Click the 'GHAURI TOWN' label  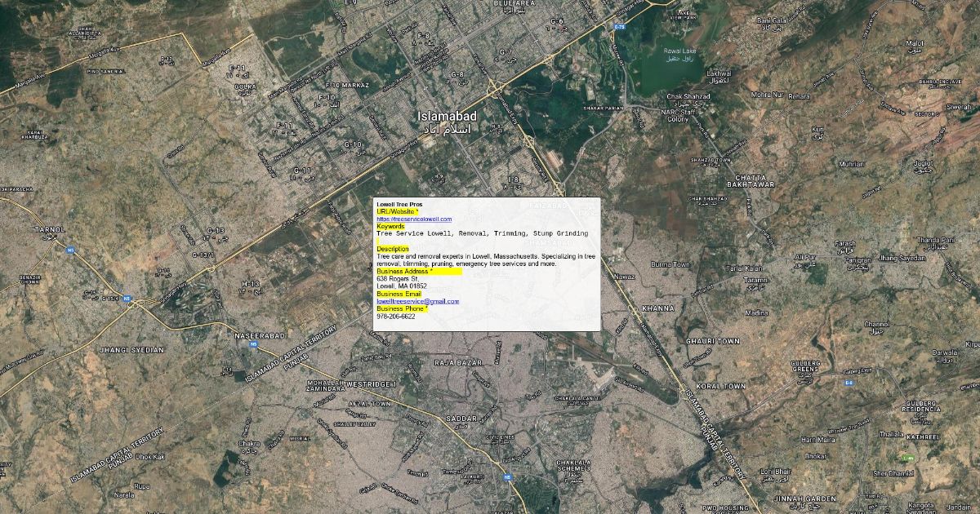[712, 340]
